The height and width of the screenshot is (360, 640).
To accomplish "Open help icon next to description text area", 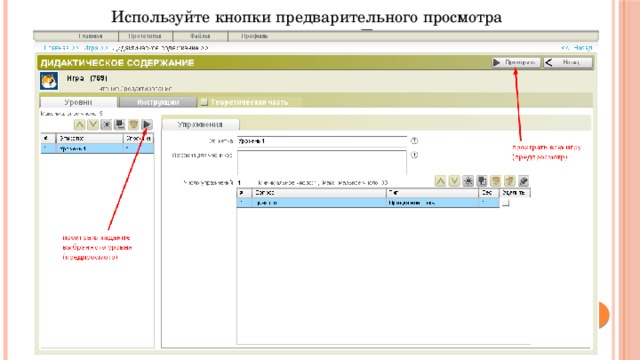I will (414, 155).
